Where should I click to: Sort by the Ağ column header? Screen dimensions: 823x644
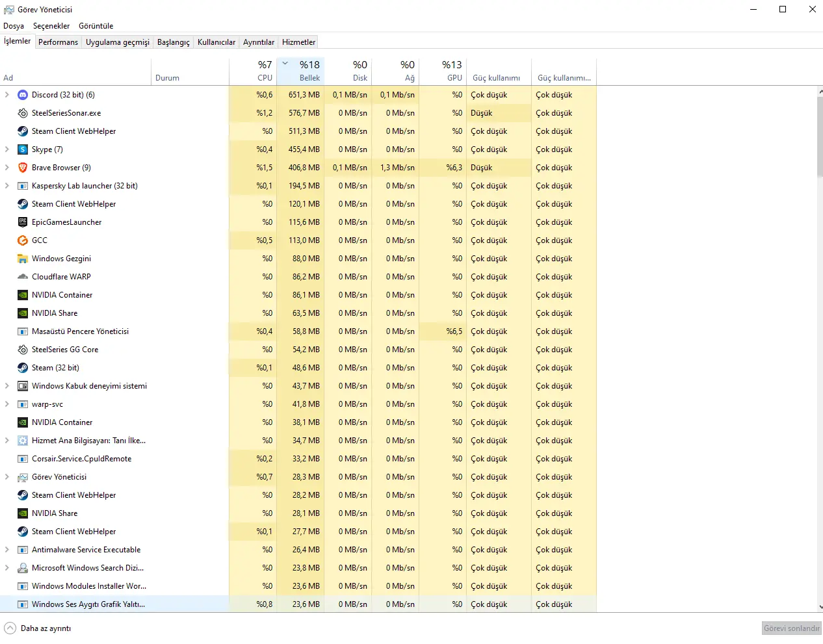(395, 71)
